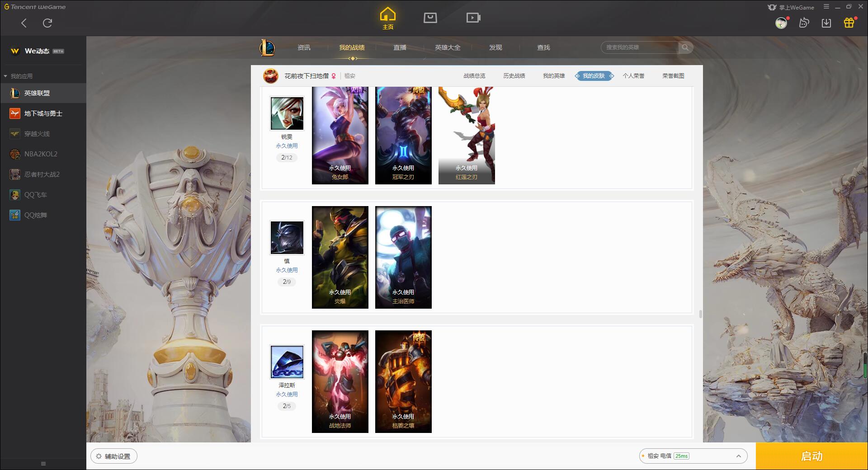Open the 冠军之刃 skin card
Screen dimensions: 868x470
coord(403,136)
